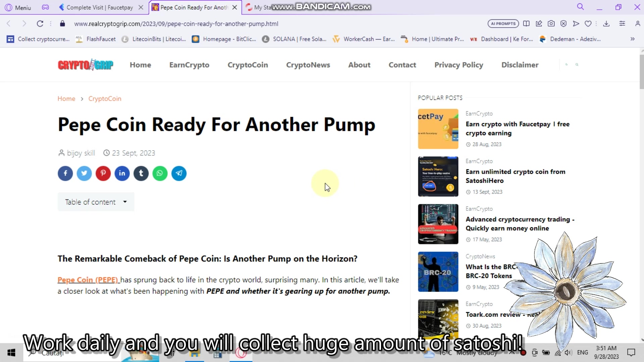Share article on Twitter
Viewport: 644px width, 362px height.
(x=84, y=173)
